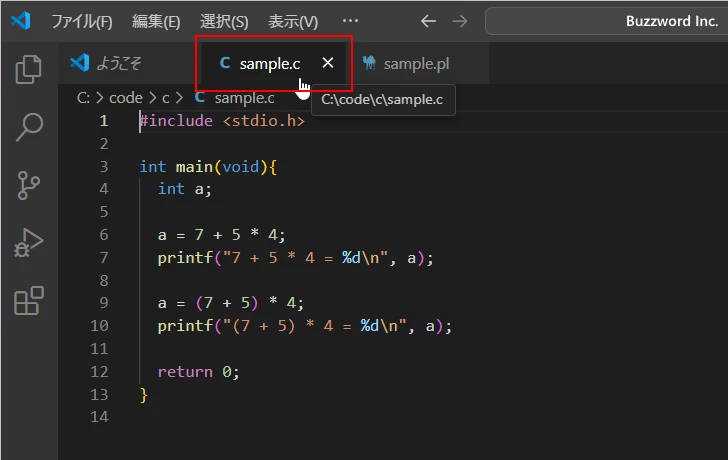Click the 'a = (7 + 5) * 4;' statement
This screenshot has height=460, width=728.
[231, 303]
